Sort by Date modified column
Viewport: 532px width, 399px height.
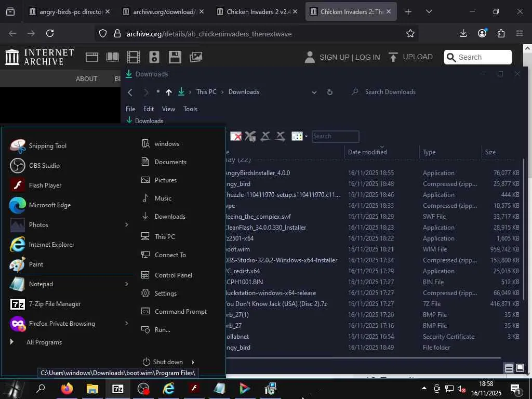367,152
